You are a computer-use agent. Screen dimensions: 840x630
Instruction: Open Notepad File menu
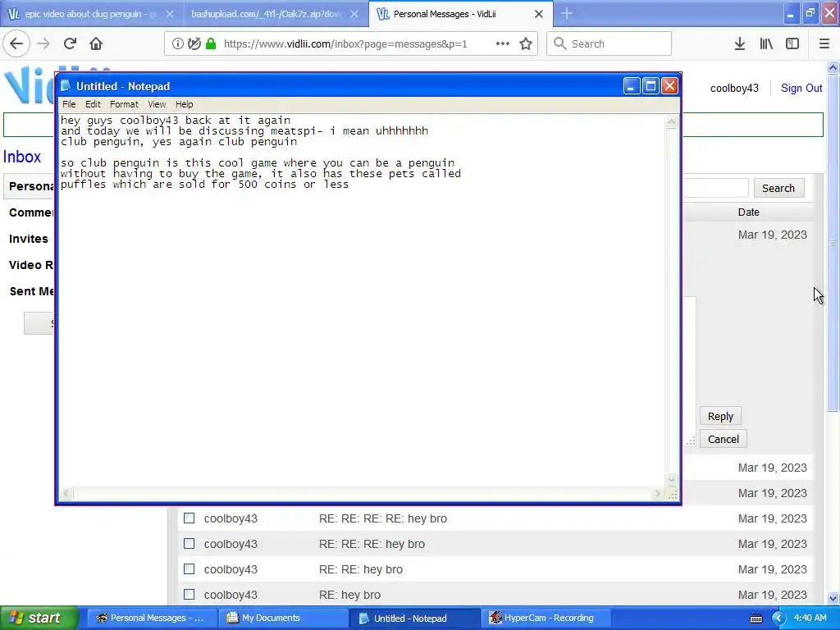[x=69, y=104]
